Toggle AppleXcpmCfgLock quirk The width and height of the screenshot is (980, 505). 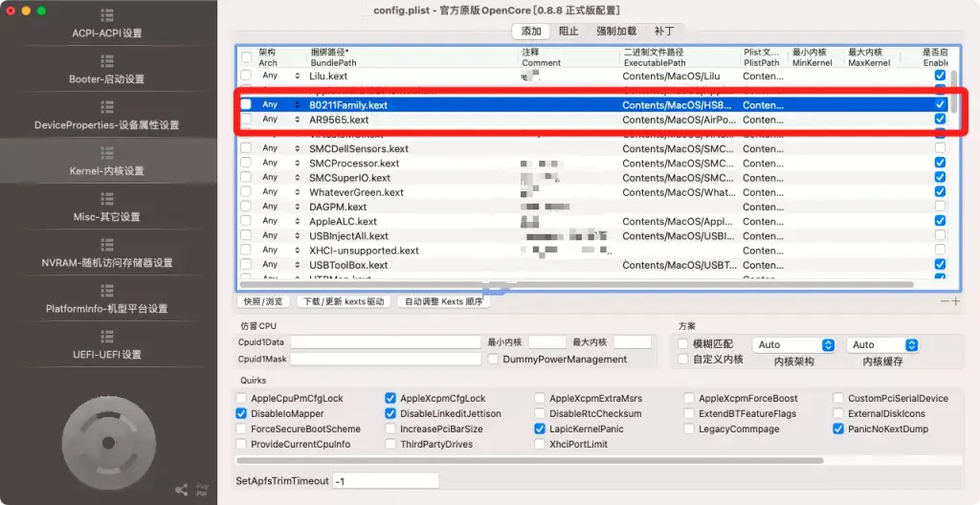390,398
